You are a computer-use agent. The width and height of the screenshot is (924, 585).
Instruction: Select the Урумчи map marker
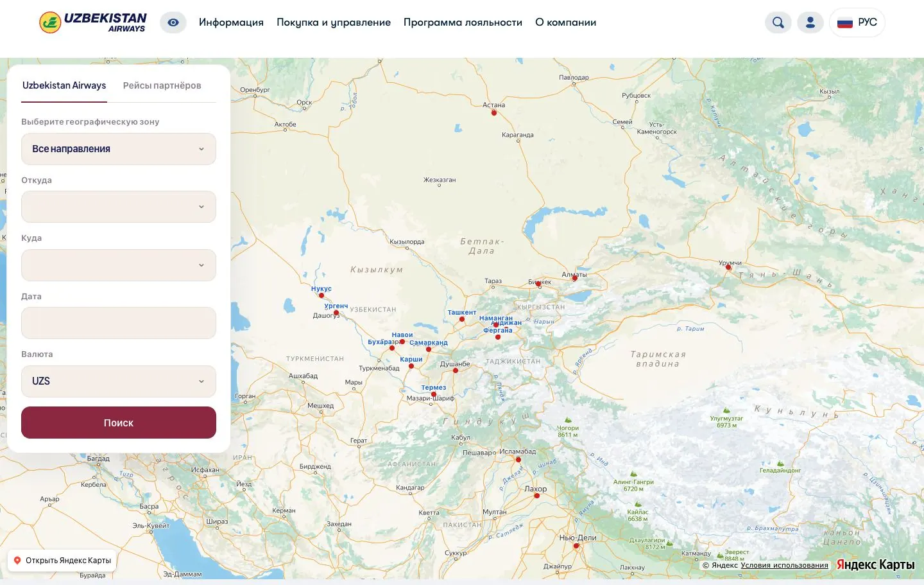[728, 268]
